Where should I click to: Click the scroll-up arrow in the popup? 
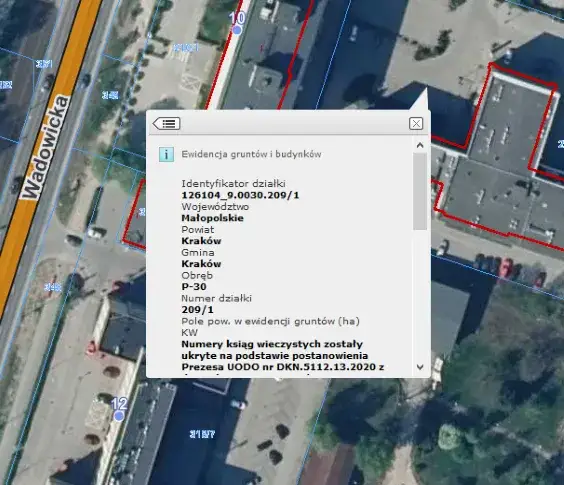pyautogui.click(x=420, y=145)
